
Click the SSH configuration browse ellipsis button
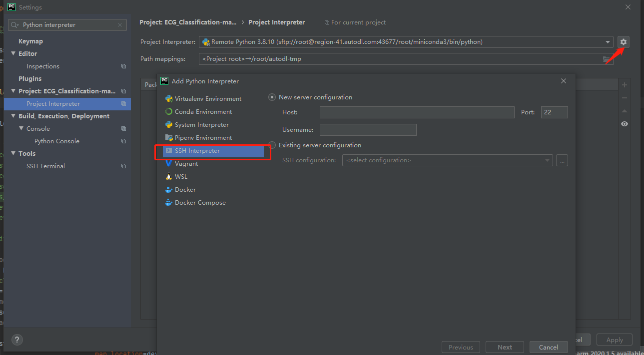pos(562,160)
